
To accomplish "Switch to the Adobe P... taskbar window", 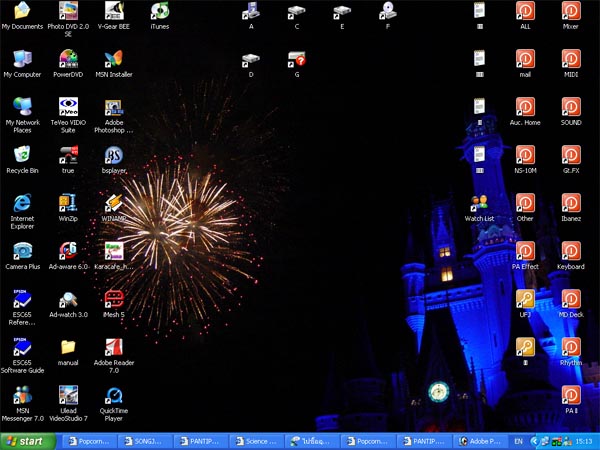I will point(480,442).
